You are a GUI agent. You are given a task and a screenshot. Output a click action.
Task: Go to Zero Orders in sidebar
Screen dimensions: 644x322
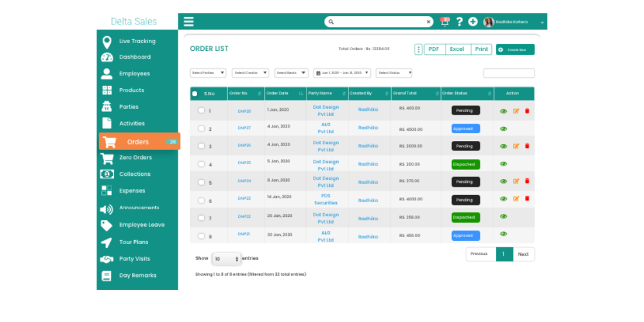(x=135, y=158)
